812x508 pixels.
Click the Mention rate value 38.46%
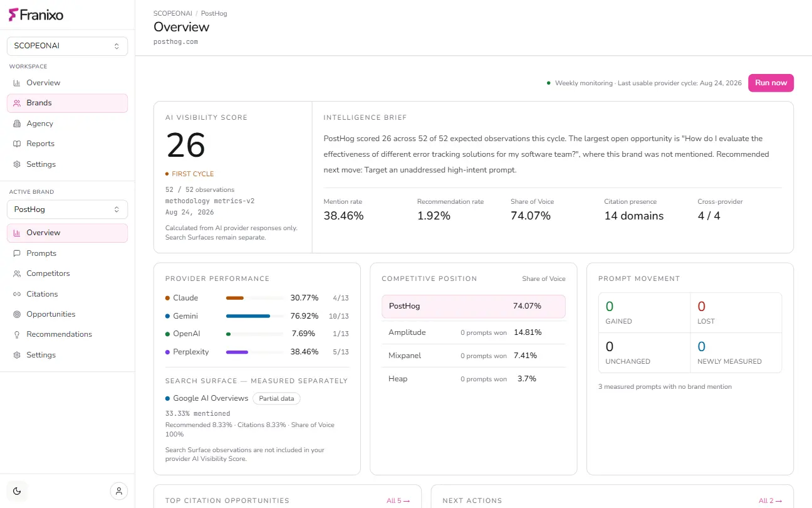pos(343,216)
